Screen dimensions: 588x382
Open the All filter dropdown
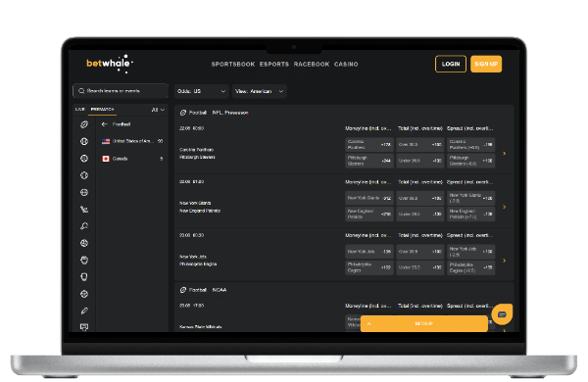click(x=158, y=110)
